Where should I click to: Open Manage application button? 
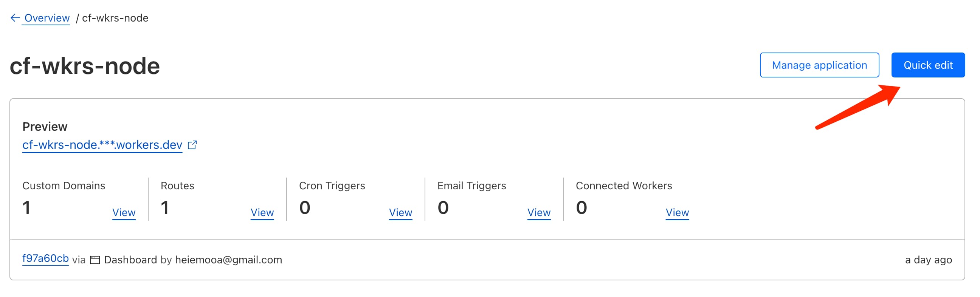[819, 65]
